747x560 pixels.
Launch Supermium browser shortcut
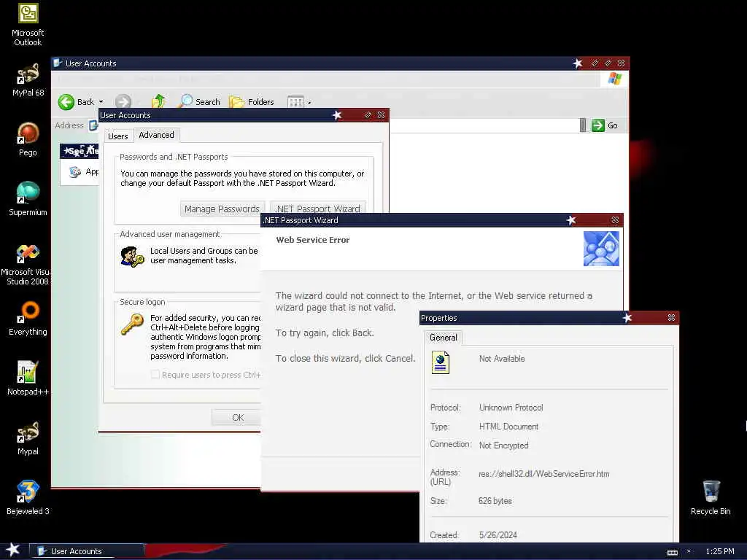pos(28,199)
